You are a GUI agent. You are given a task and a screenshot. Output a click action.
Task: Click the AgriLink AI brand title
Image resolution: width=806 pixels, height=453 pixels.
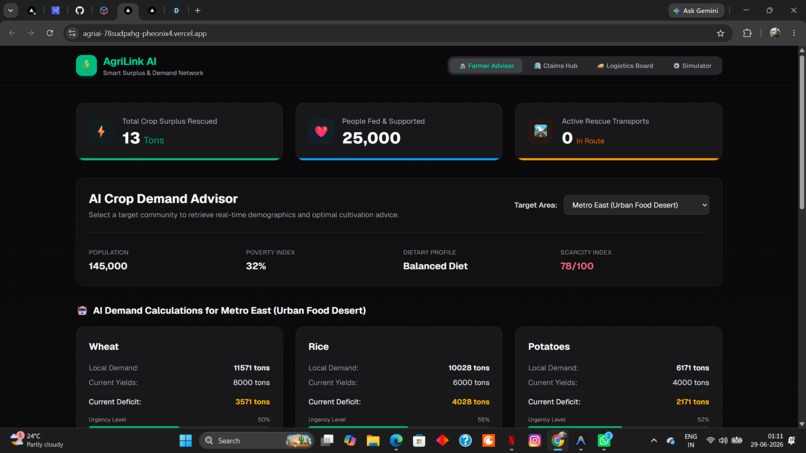pyautogui.click(x=130, y=62)
